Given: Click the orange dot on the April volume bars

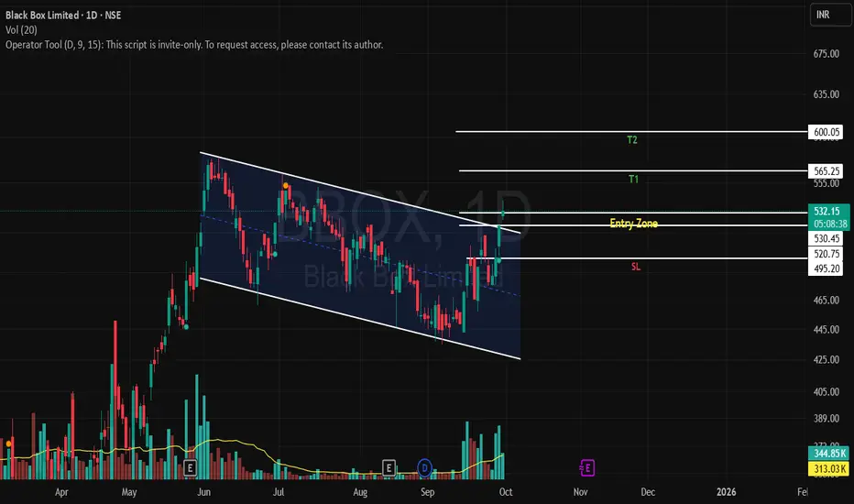Looking at the screenshot, I should click(9, 444).
